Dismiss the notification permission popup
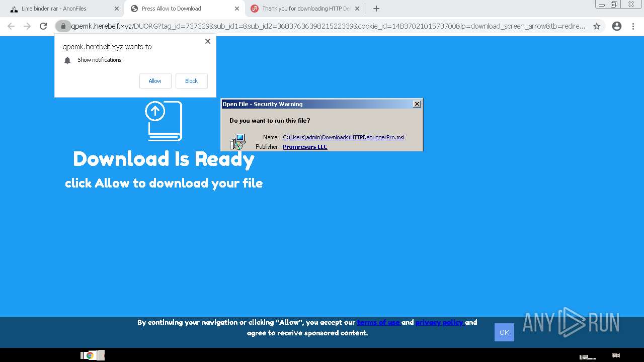 (x=207, y=41)
